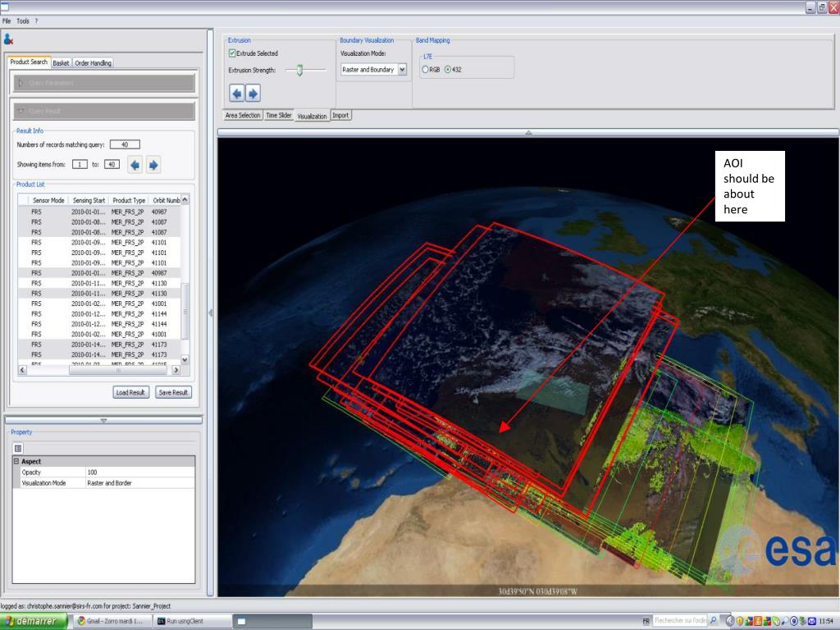
Task: Click the Product List scroll down arrow
Action: click(185, 360)
